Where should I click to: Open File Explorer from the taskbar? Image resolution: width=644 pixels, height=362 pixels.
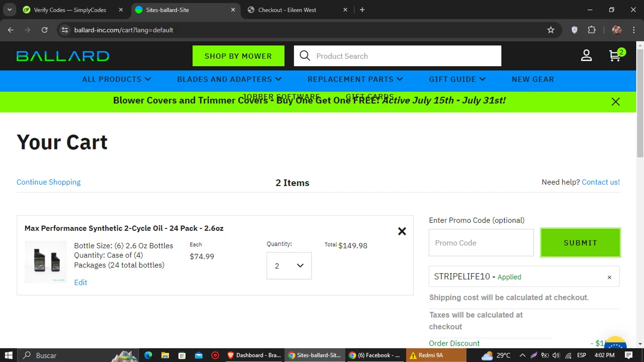point(165,355)
